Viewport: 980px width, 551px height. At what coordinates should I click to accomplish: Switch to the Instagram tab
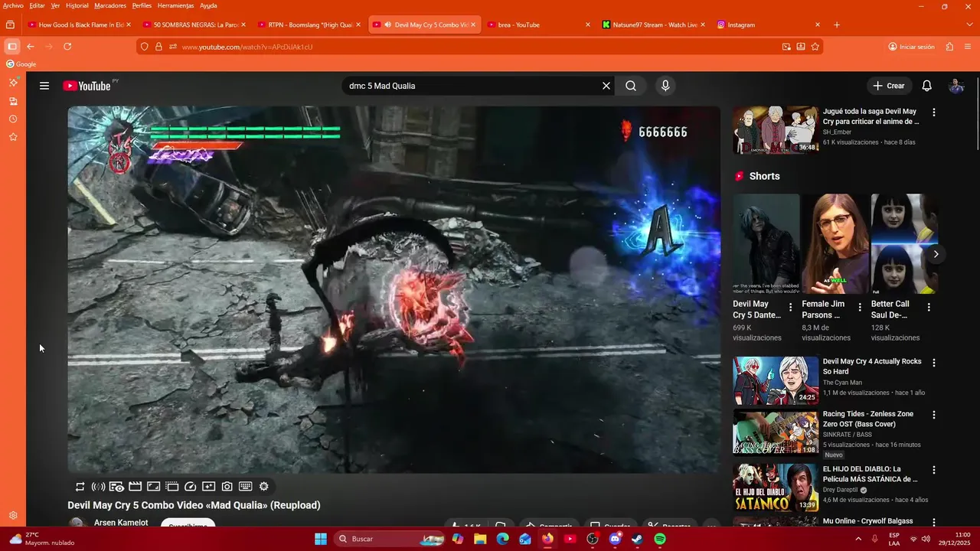tap(769, 24)
